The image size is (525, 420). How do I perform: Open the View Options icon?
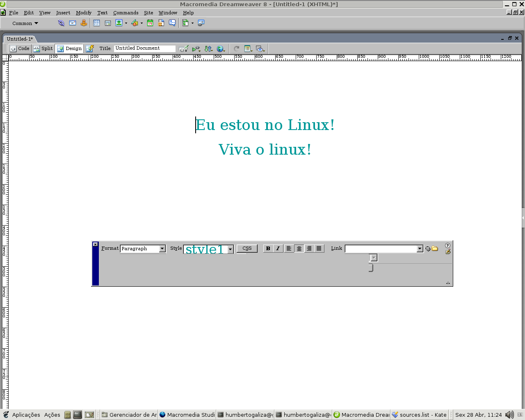tap(248, 49)
